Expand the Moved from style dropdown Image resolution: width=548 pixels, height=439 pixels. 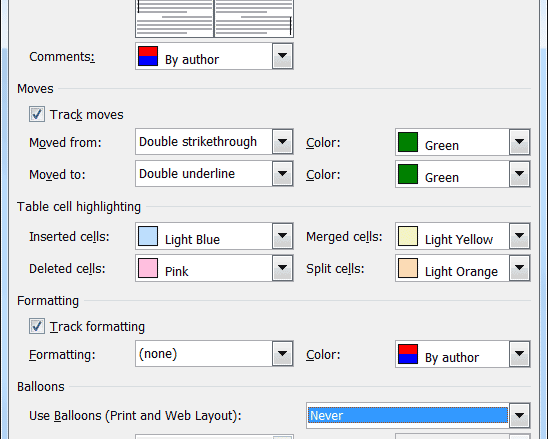(282, 142)
